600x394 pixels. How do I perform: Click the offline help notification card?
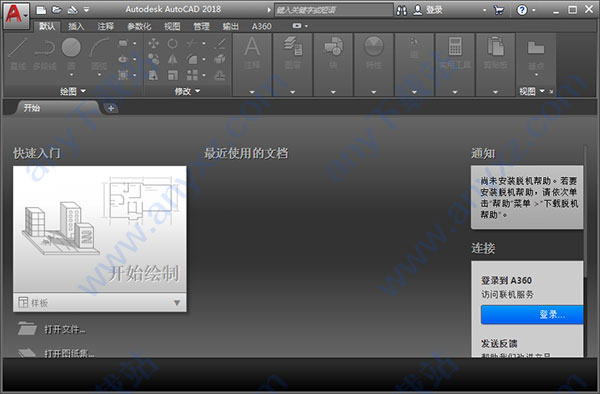coord(527,197)
